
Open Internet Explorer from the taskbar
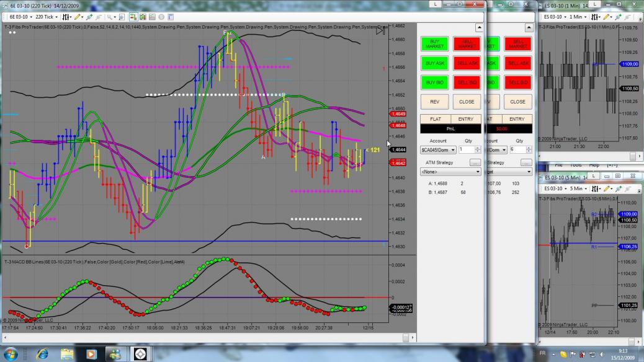point(42,354)
